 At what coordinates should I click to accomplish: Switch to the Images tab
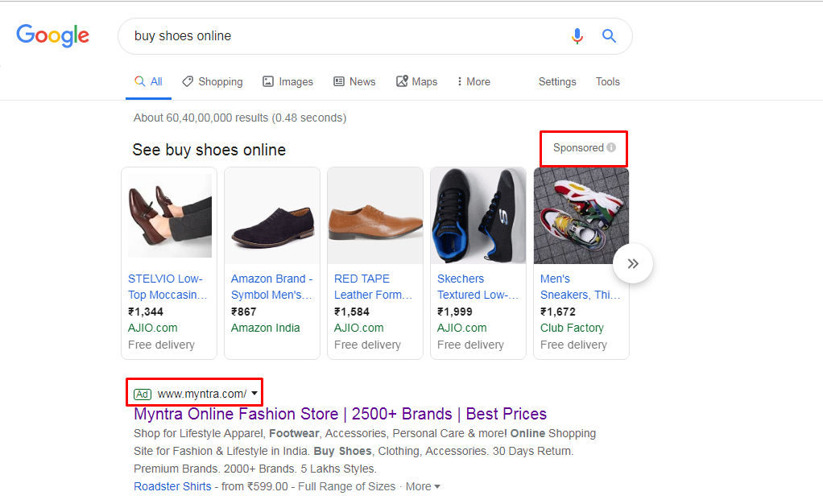click(287, 82)
